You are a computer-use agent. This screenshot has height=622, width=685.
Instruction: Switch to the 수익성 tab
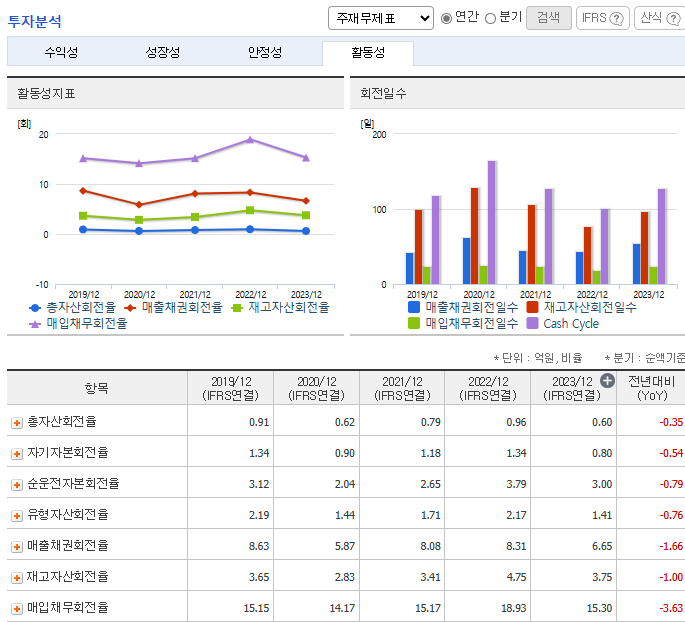(61, 52)
